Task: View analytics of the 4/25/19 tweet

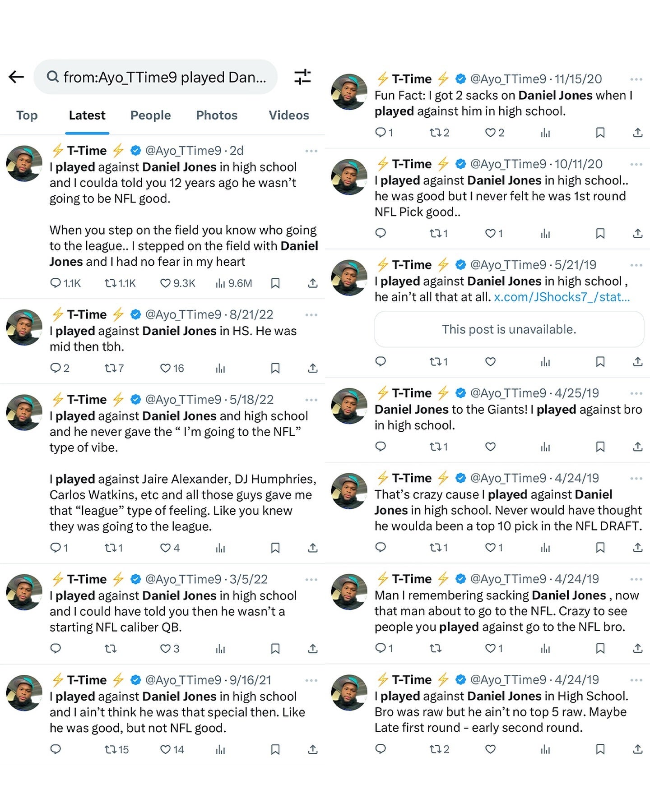Action: [545, 447]
